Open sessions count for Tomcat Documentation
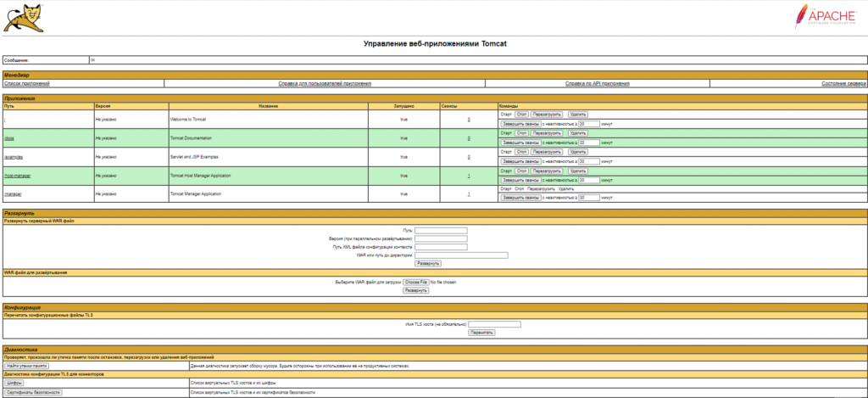Viewport: 868px width, 398px height. (x=469, y=138)
